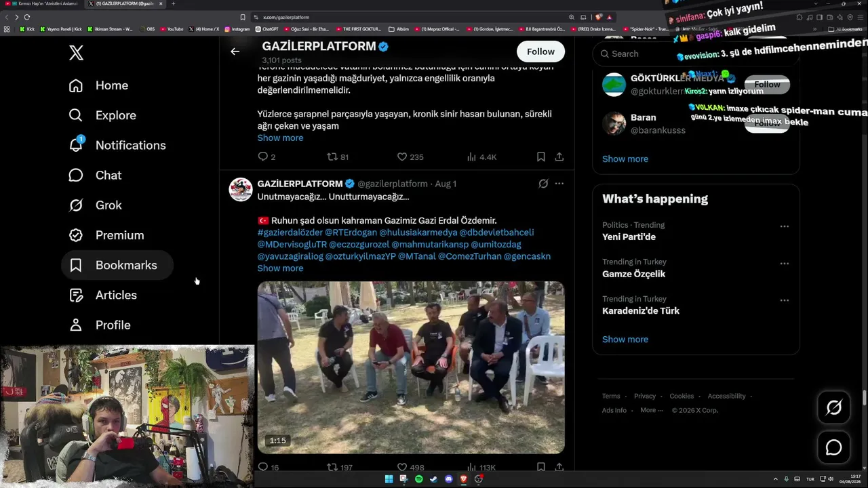
Task: Open Discord from the taskbar
Action: (448, 479)
